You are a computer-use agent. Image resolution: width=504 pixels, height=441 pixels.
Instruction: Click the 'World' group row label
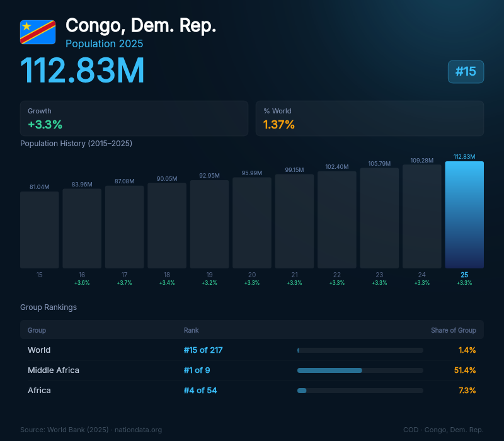pyautogui.click(x=39, y=350)
